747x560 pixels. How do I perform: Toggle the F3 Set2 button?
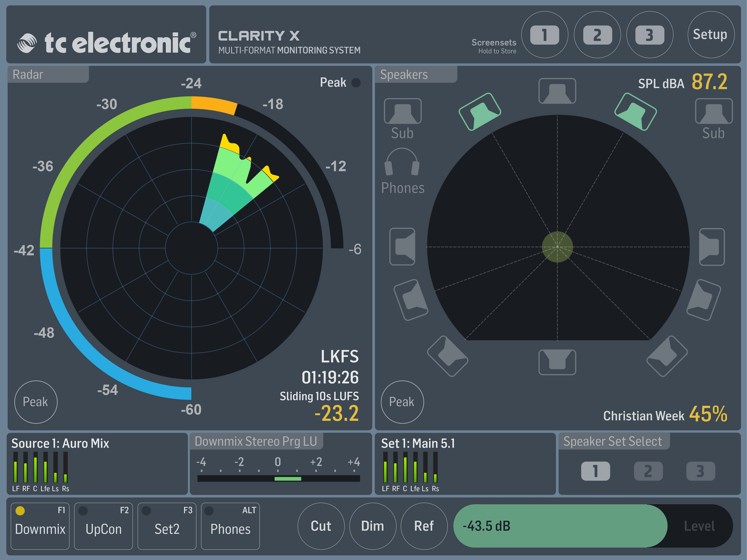(x=167, y=526)
